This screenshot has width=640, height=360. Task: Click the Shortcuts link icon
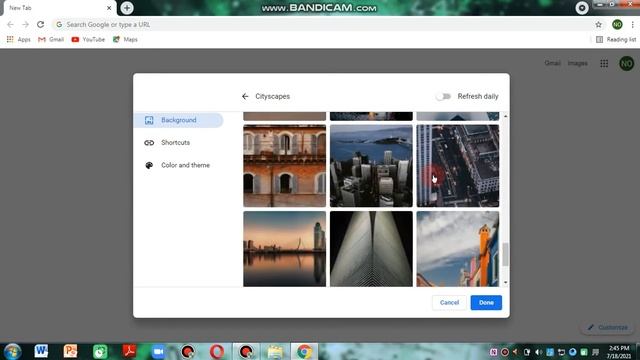click(x=149, y=142)
